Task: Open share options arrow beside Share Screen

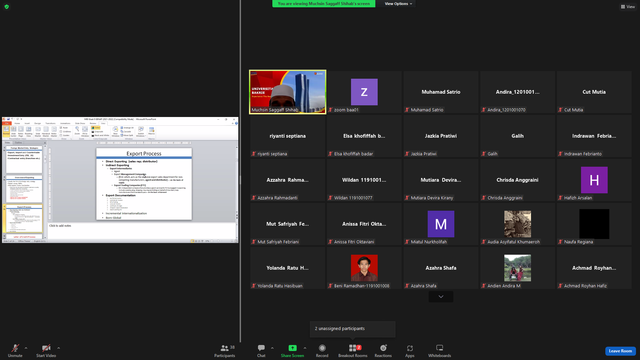Action: tap(305, 348)
